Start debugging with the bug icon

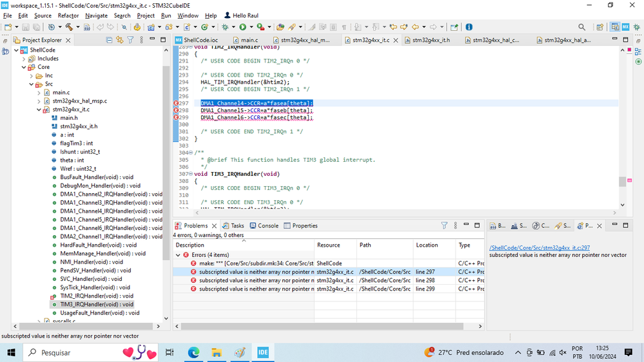pyautogui.click(x=225, y=27)
